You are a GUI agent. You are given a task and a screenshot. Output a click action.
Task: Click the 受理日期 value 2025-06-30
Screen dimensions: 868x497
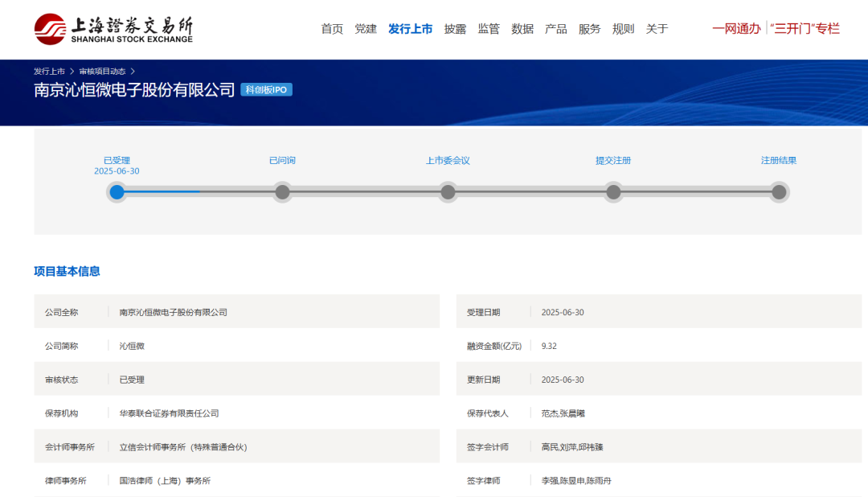tap(563, 313)
